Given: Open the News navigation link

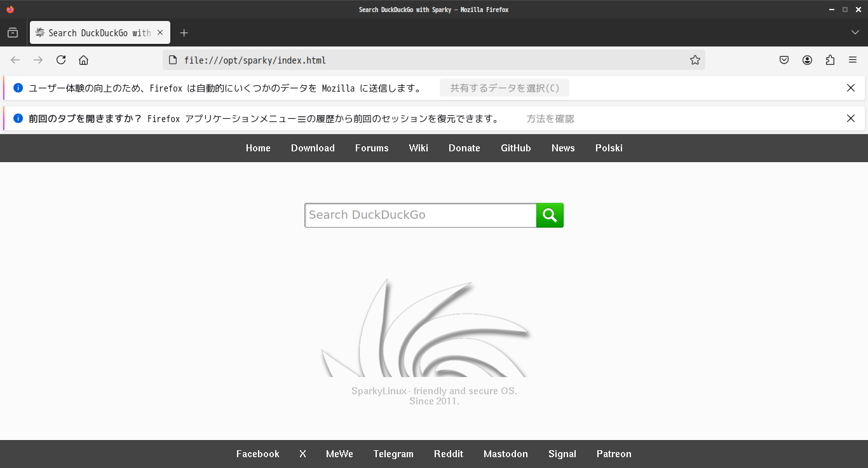Looking at the screenshot, I should (x=563, y=148).
